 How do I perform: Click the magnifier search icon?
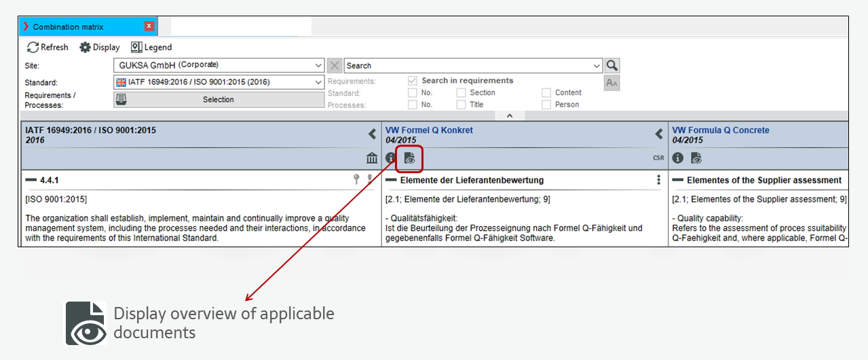(x=612, y=66)
